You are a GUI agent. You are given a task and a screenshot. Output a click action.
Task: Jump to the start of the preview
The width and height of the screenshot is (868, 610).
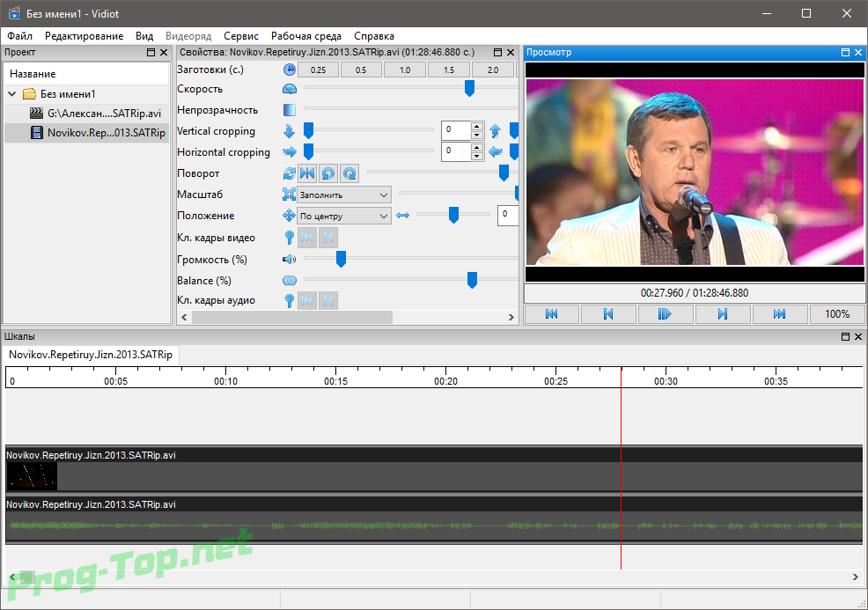pyautogui.click(x=552, y=314)
